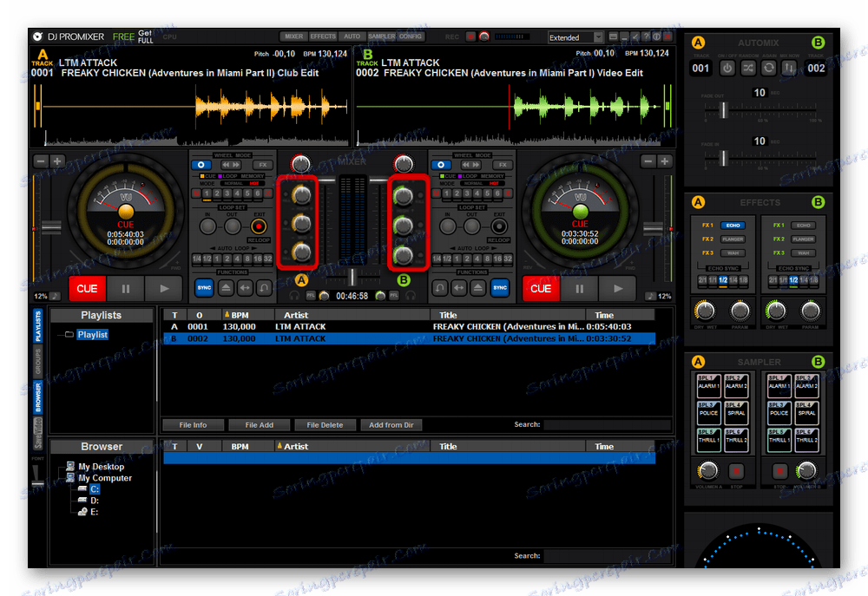Trigger SPIRAL sample pad on sampler B
Screen dimensions: 868x596
pos(806,412)
